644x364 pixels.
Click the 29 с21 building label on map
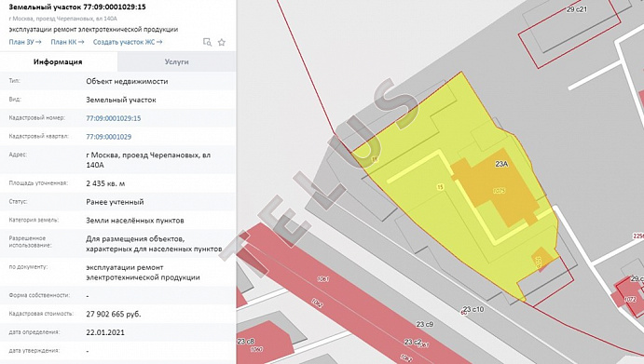[577, 9]
